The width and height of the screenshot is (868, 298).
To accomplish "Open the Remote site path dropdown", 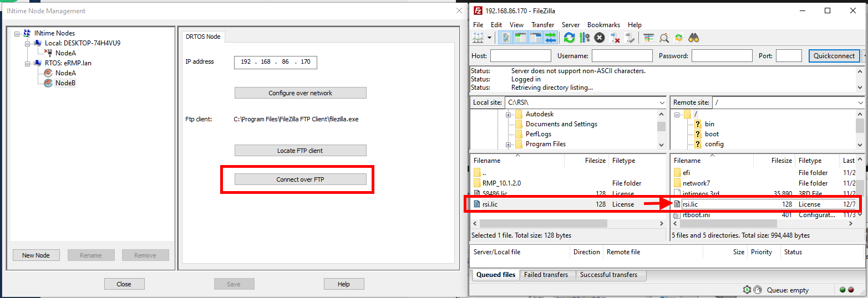I will pos(860,102).
